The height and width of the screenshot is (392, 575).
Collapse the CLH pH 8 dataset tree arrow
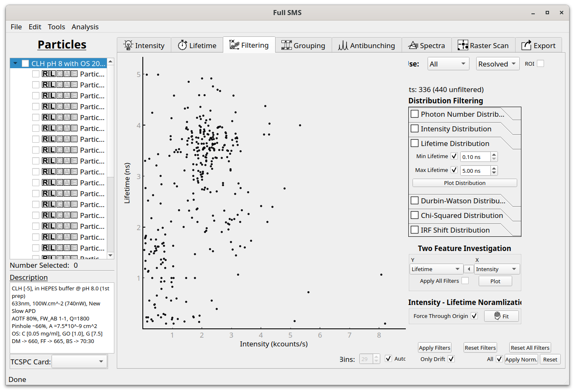(x=15, y=63)
